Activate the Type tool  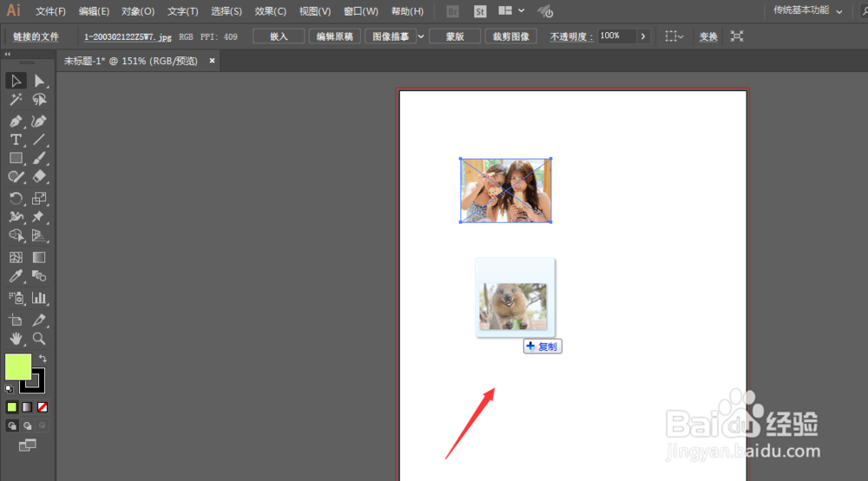click(x=16, y=140)
